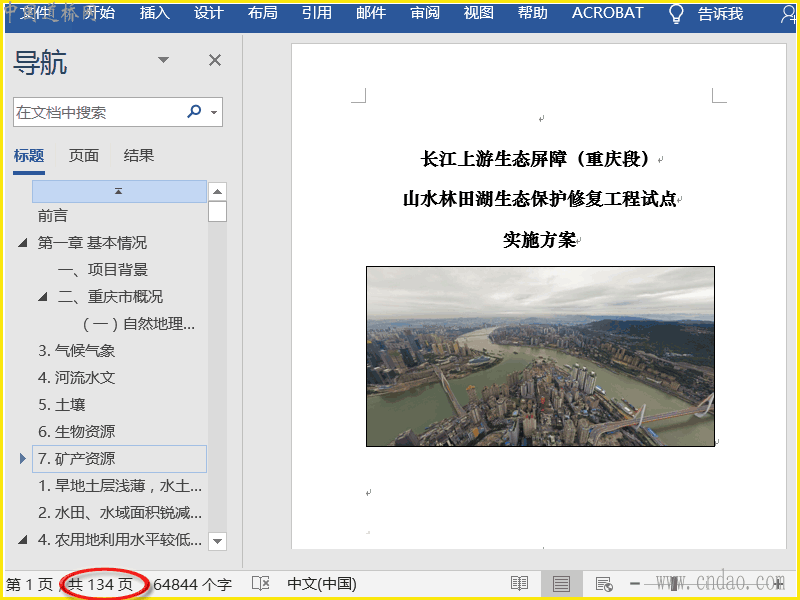Close the 导航 navigation pane
This screenshot has width=800, height=600.
click(214, 61)
